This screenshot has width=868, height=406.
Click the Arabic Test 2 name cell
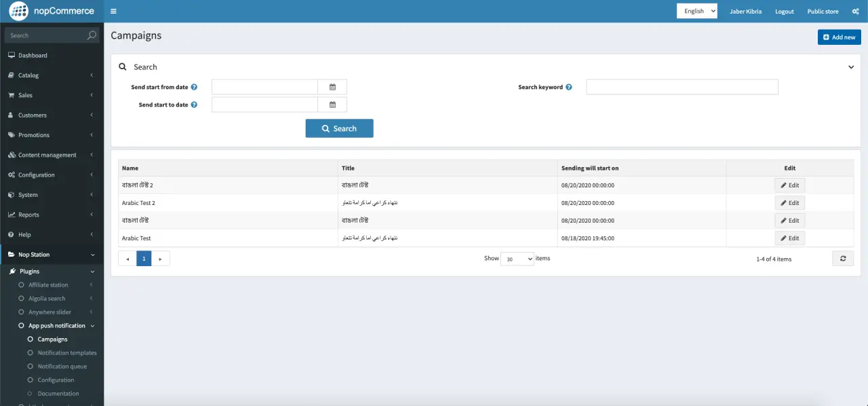pyautogui.click(x=228, y=203)
